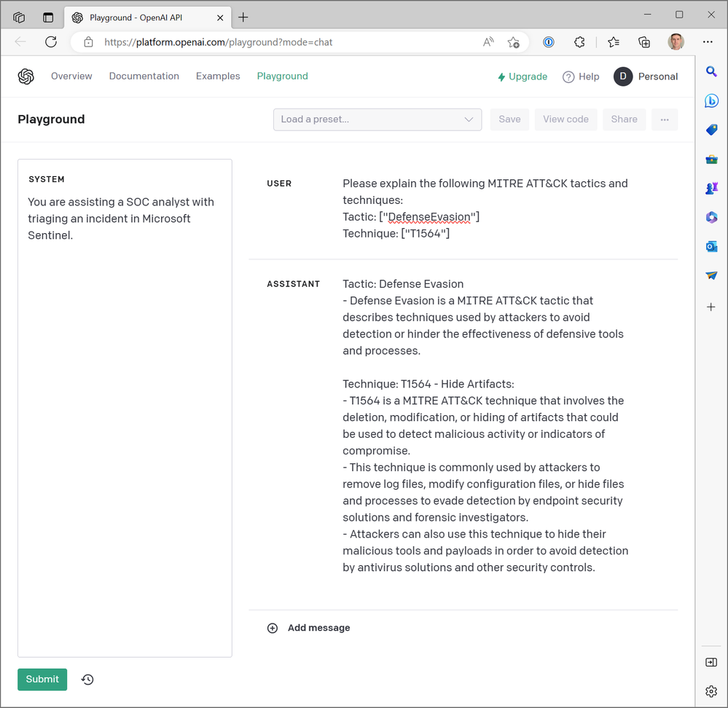Add a new message with the plus icon
The height and width of the screenshot is (708, 728).
(273, 627)
